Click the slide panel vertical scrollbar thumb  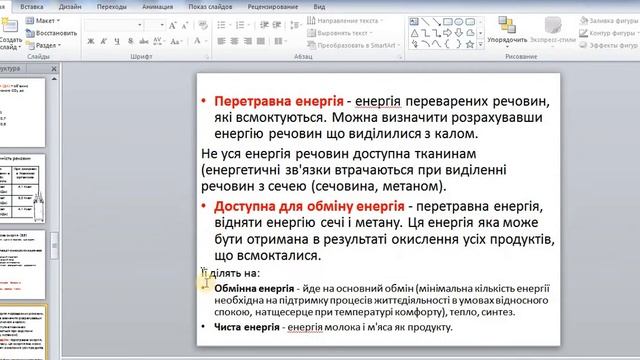click(54, 246)
